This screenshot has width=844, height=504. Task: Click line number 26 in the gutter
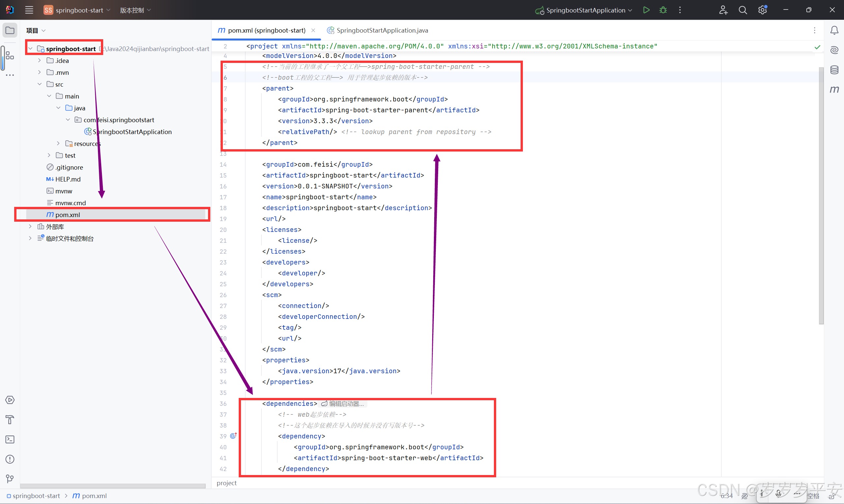pyautogui.click(x=223, y=295)
